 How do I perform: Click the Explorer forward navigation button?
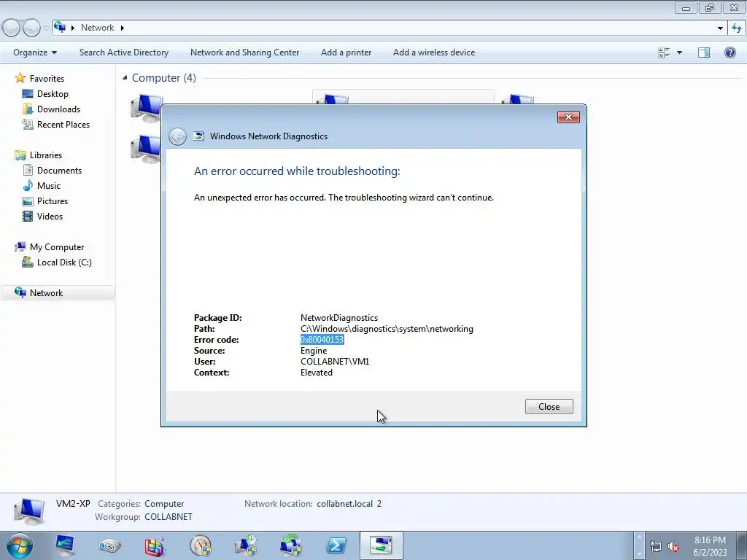click(x=31, y=28)
